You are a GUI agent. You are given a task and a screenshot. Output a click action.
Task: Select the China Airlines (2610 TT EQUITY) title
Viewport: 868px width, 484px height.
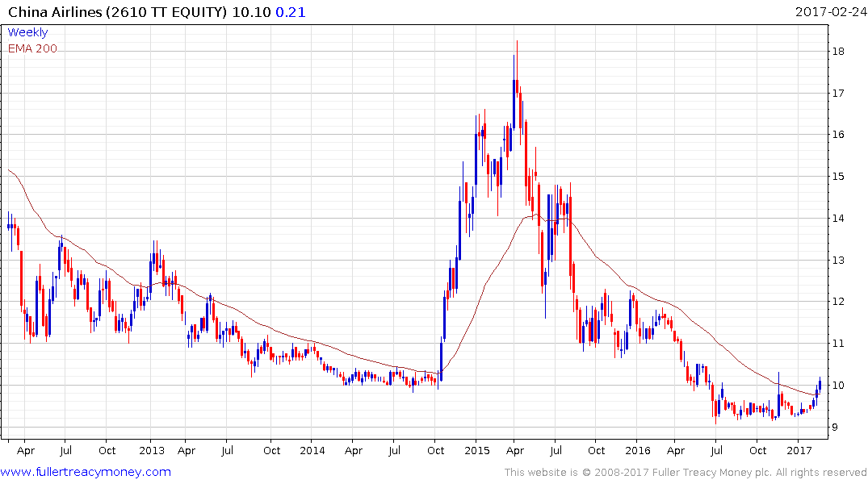(117, 12)
